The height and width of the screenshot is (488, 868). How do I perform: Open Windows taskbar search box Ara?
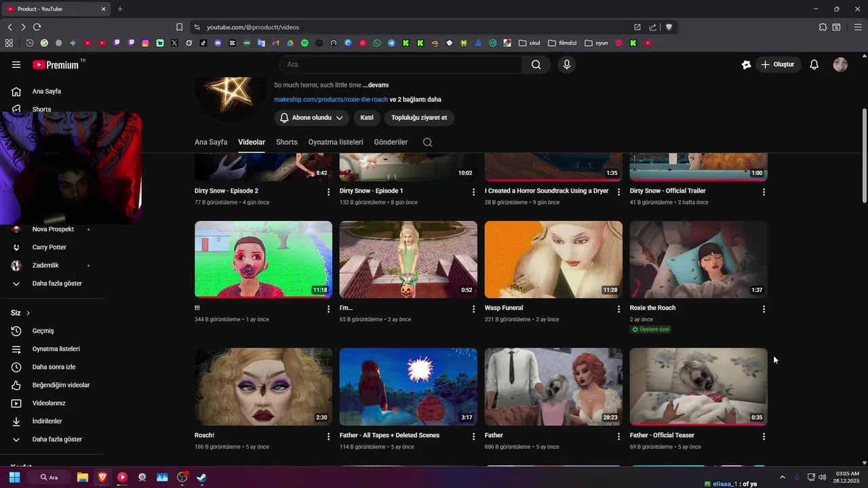[49, 477]
